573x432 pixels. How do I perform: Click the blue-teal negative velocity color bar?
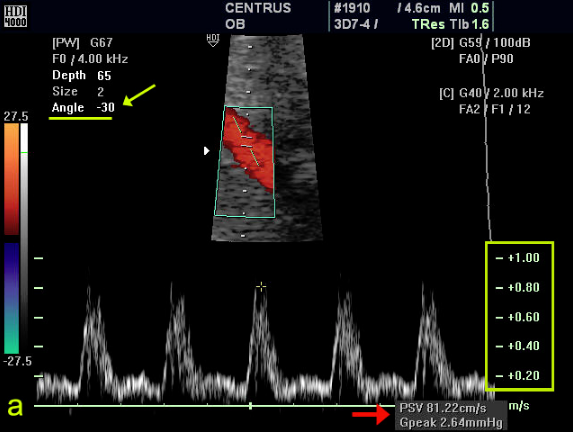pos(11,298)
